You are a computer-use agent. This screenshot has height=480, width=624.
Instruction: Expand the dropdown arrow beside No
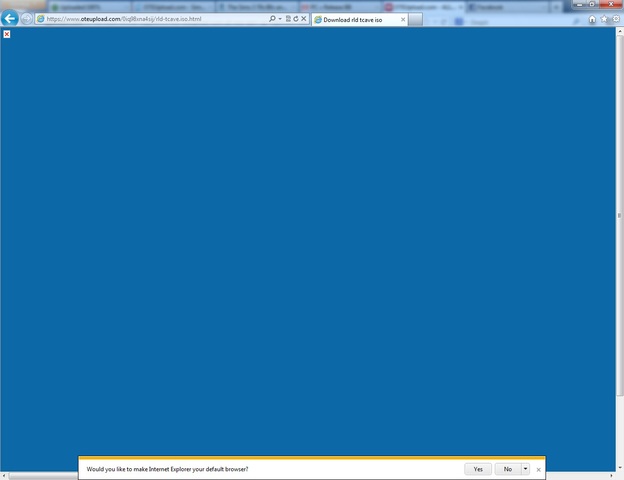click(525, 469)
